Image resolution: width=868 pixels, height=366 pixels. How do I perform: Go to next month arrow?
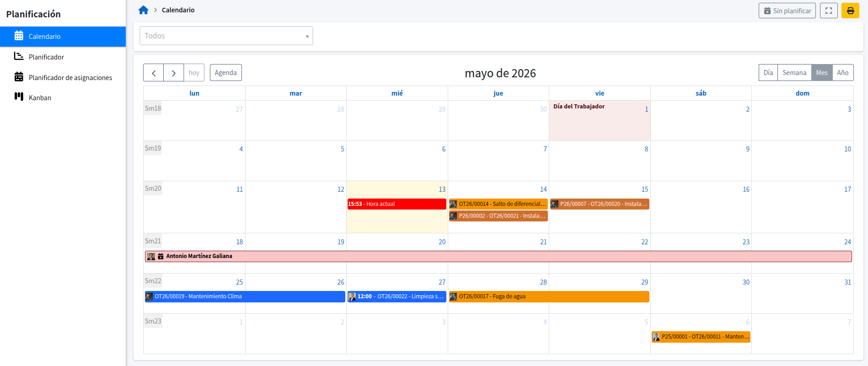point(174,73)
